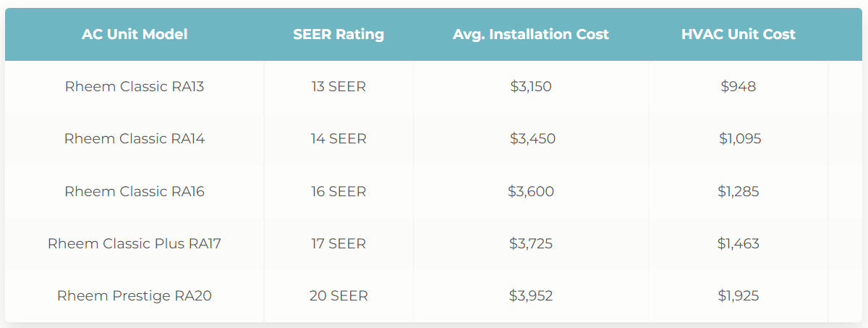Select the Rheem Classic Plus RA17 cell
Image resolution: width=868 pixels, height=328 pixels.
point(135,244)
